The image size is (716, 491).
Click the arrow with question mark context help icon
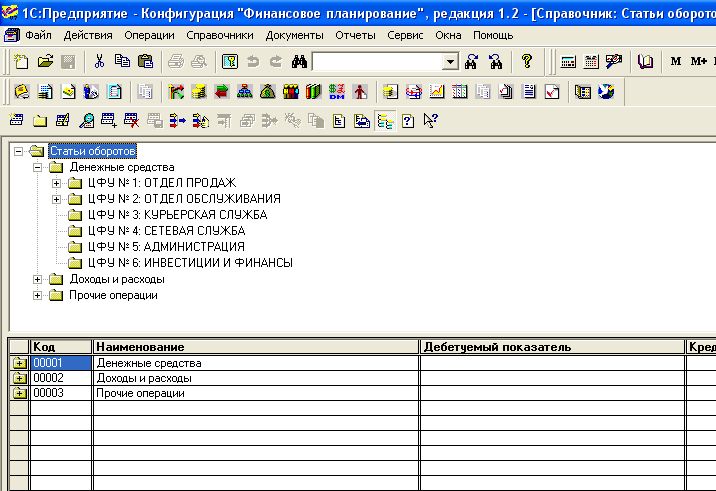tap(431, 121)
